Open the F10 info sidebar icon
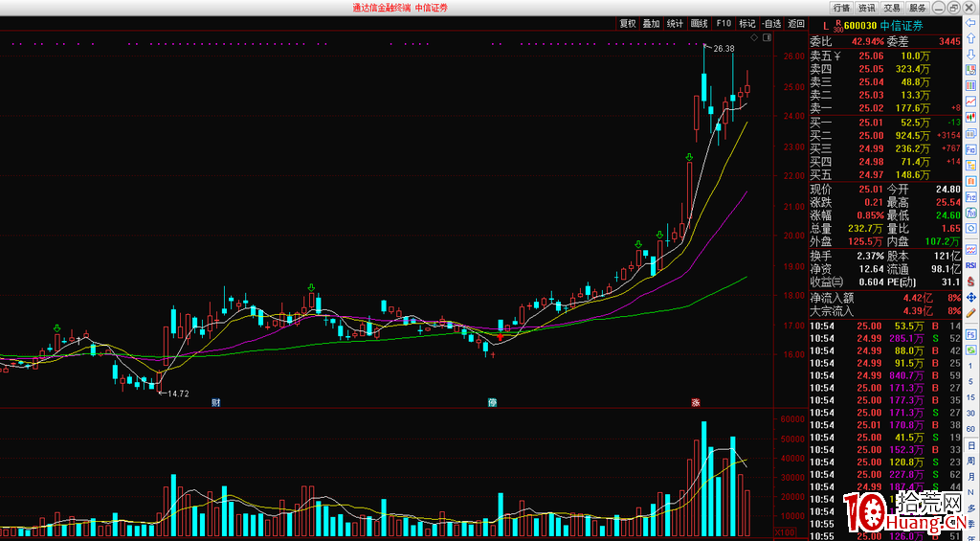The height and width of the screenshot is (541, 980). tap(970, 149)
